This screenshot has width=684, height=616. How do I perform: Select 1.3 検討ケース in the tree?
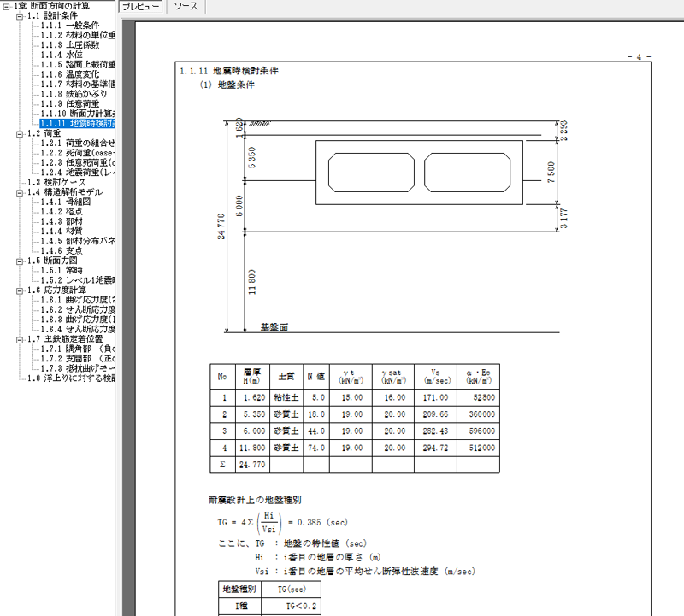coord(56,182)
